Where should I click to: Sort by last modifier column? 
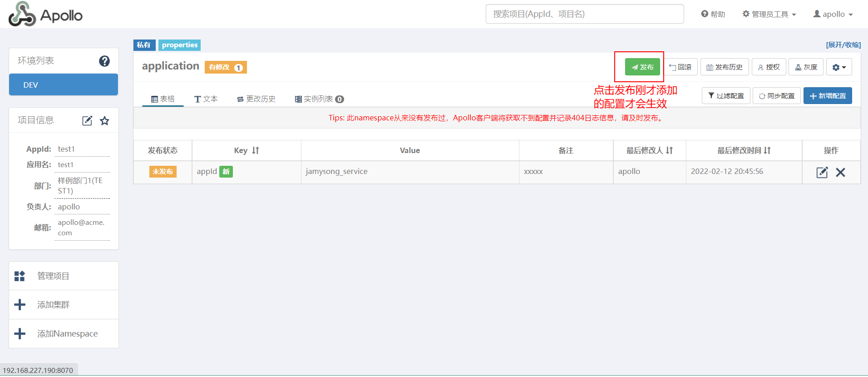pyautogui.click(x=669, y=150)
